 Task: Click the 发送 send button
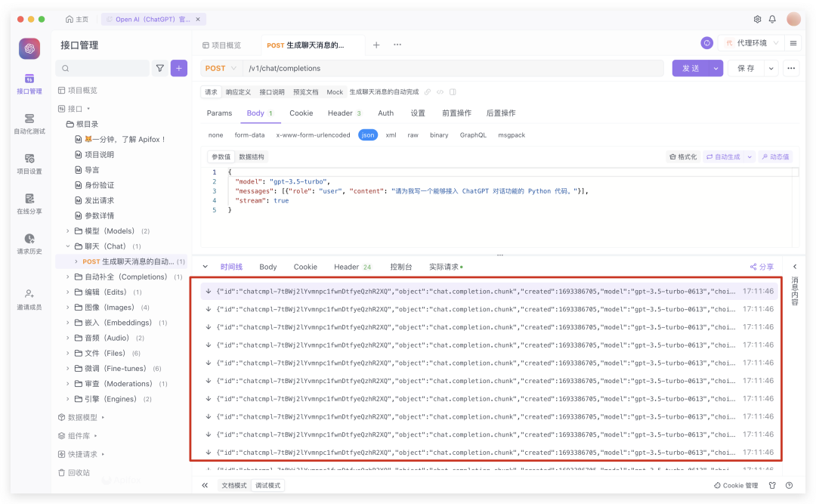690,68
